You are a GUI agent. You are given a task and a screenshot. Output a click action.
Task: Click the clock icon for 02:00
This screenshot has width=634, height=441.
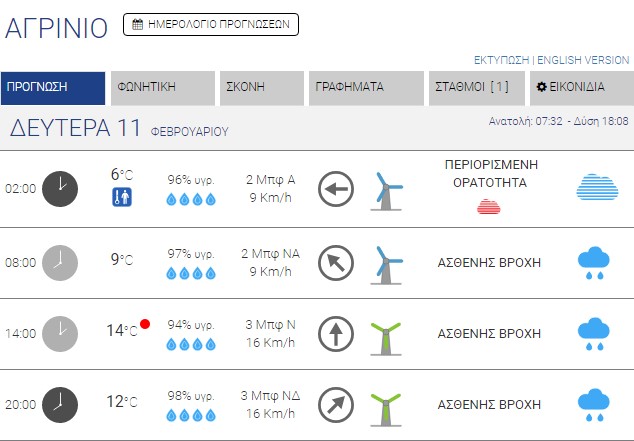click(60, 189)
